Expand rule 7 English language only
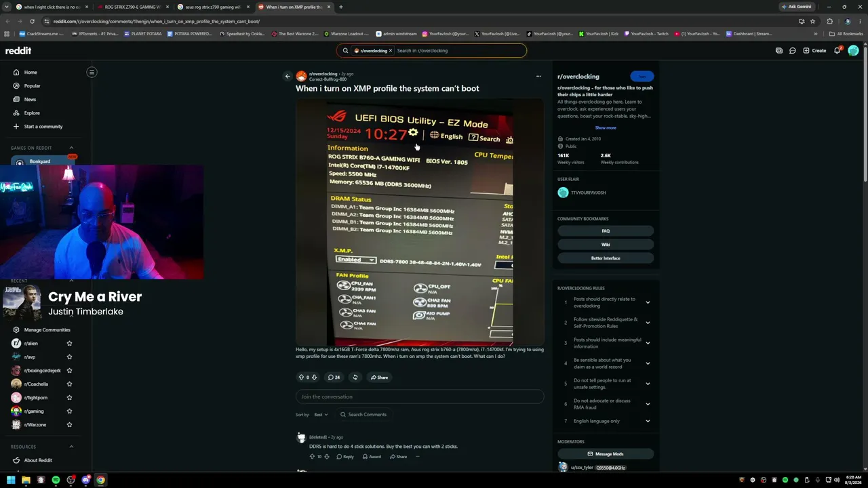Viewport: 868px width, 488px height. pyautogui.click(x=648, y=421)
